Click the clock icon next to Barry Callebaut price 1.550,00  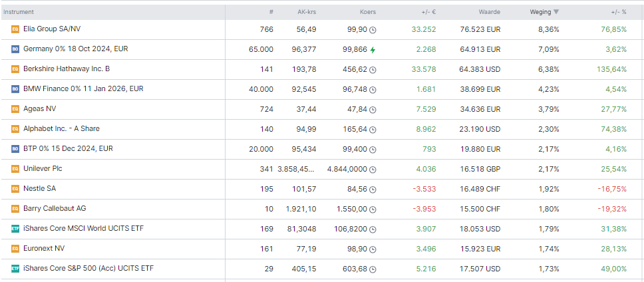click(x=373, y=209)
